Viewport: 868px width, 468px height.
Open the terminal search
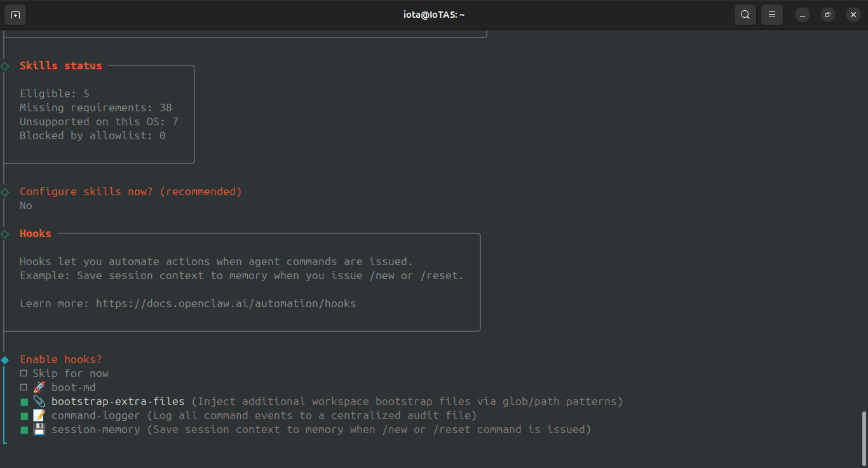point(745,15)
